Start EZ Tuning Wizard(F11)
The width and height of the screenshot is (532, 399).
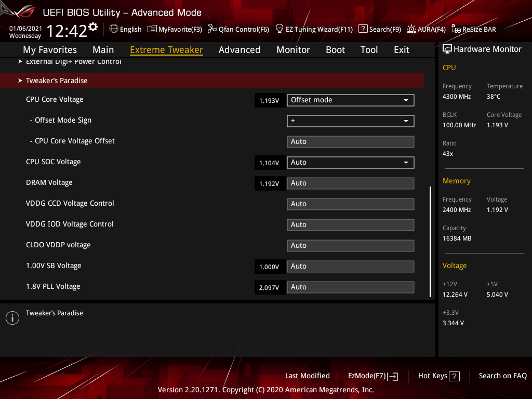point(320,29)
